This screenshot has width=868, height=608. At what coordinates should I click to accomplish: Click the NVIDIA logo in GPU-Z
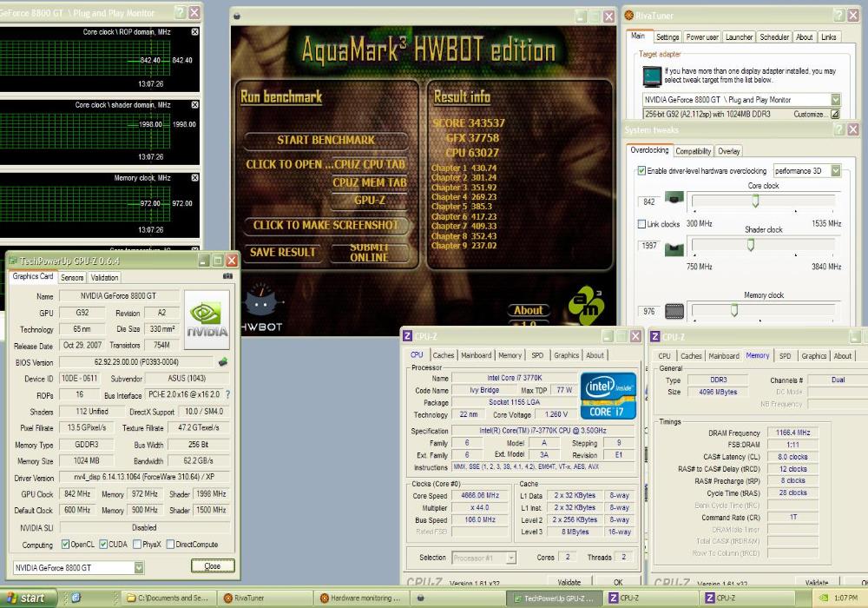click(x=207, y=320)
